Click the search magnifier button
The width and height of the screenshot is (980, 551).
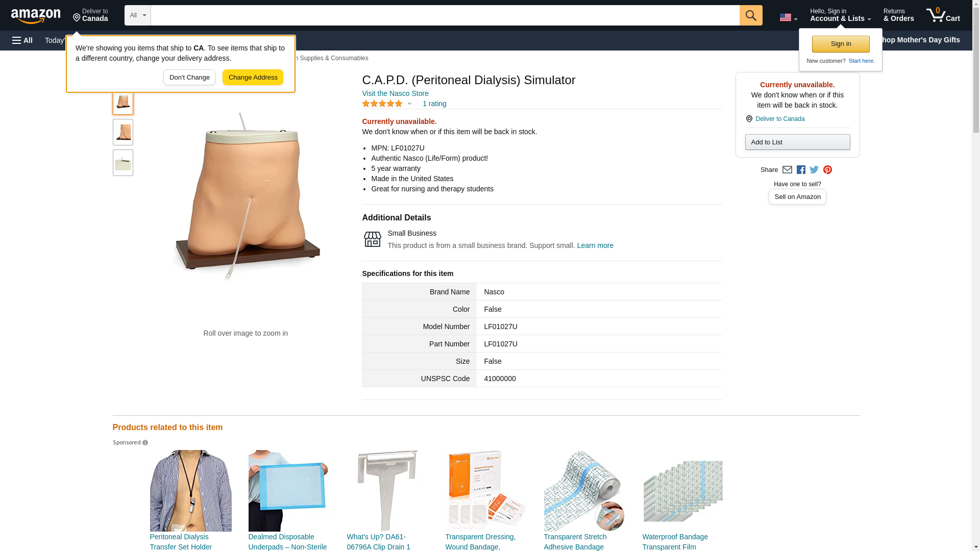[750, 15]
